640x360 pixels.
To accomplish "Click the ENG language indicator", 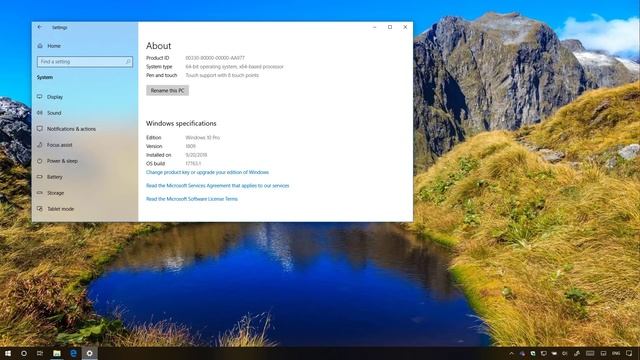I will [x=616, y=353].
